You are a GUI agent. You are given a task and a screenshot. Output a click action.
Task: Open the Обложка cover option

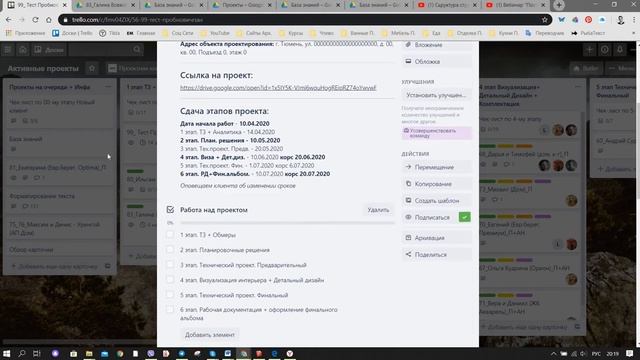click(436, 62)
